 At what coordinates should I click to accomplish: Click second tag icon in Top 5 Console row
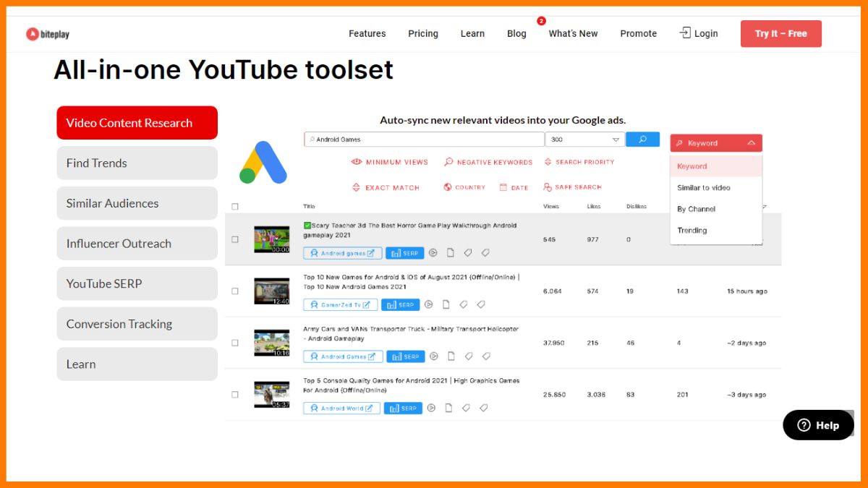click(x=483, y=408)
